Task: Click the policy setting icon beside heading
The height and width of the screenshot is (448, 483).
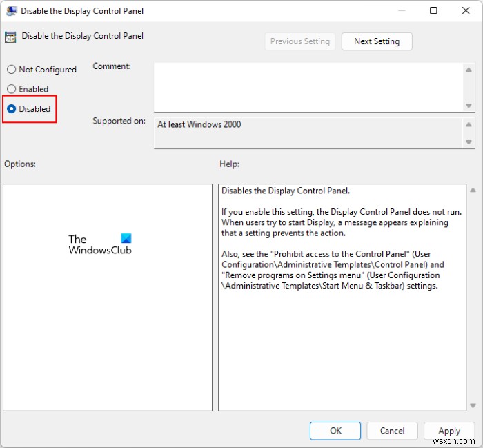Action: pos(10,37)
